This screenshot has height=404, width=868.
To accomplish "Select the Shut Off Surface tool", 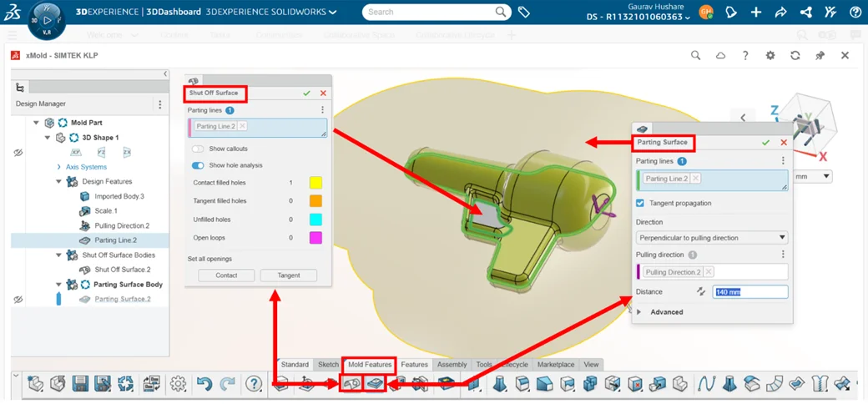I will click(x=351, y=383).
